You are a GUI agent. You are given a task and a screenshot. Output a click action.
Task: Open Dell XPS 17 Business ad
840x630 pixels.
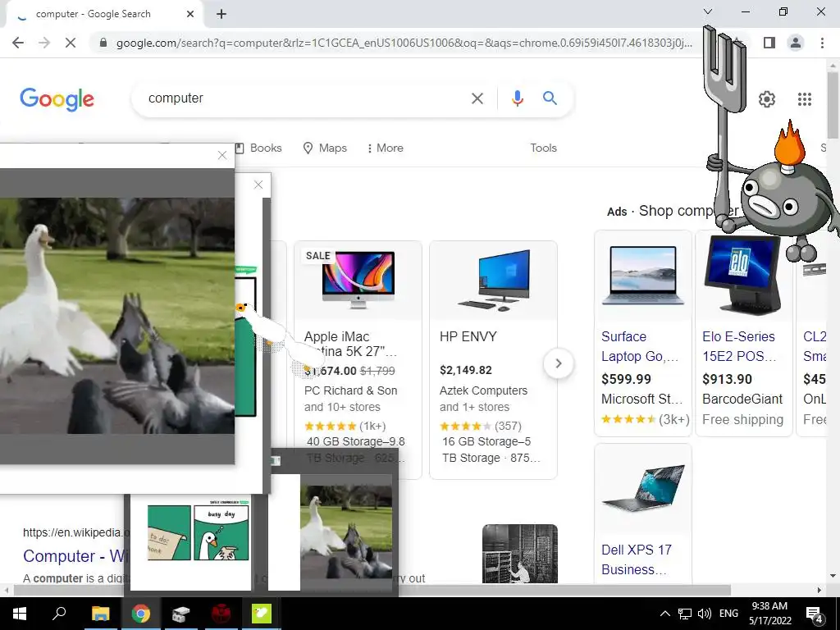click(637, 559)
